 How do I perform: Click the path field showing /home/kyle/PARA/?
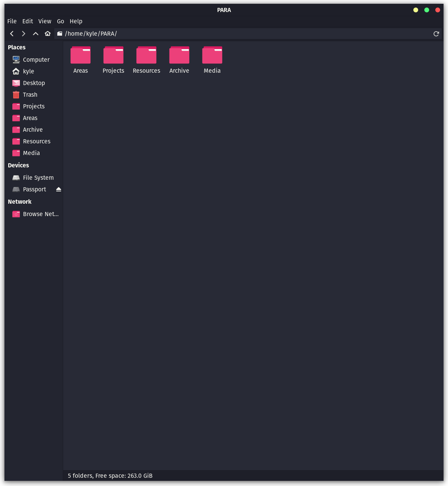click(x=240, y=34)
